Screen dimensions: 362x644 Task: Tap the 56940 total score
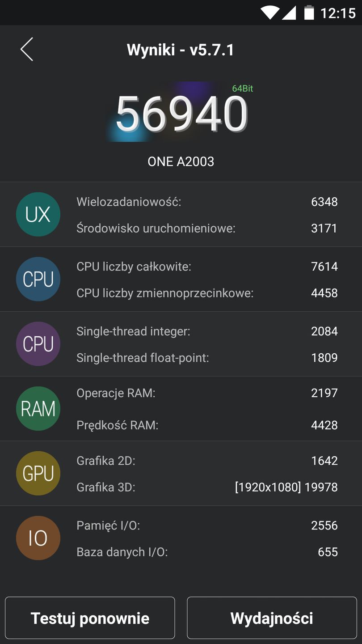point(181,114)
